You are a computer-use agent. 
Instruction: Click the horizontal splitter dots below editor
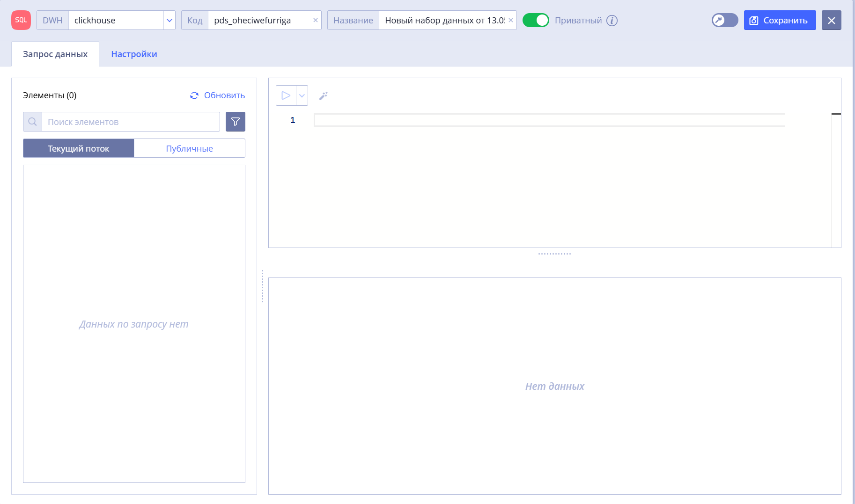554,254
